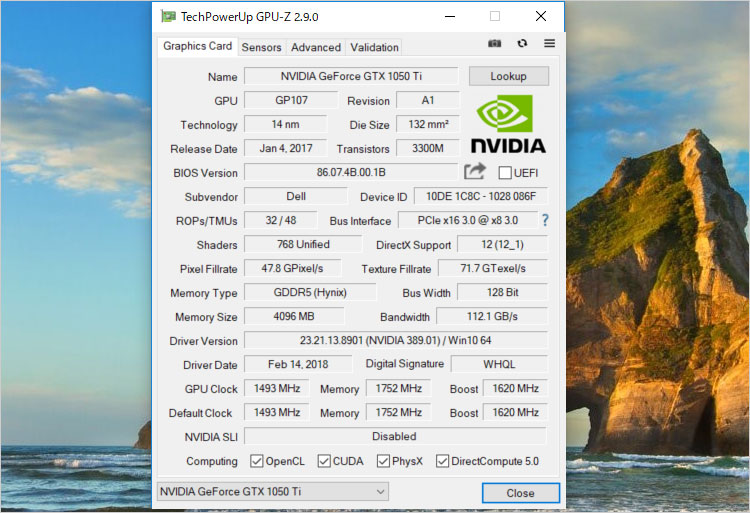The width and height of the screenshot is (750, 513).
Task: Click the Bus Interface question mark
Action: 545,220
